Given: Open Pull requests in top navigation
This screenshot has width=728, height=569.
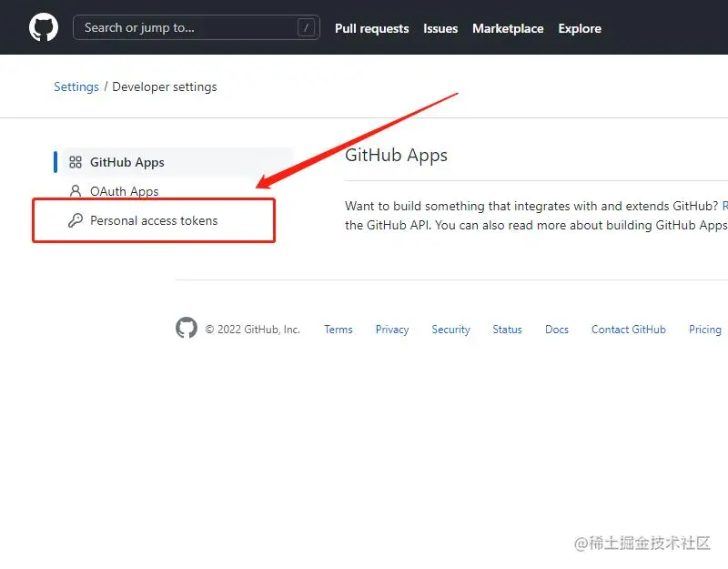Looking at the screenshot, I should pos(372,28).
